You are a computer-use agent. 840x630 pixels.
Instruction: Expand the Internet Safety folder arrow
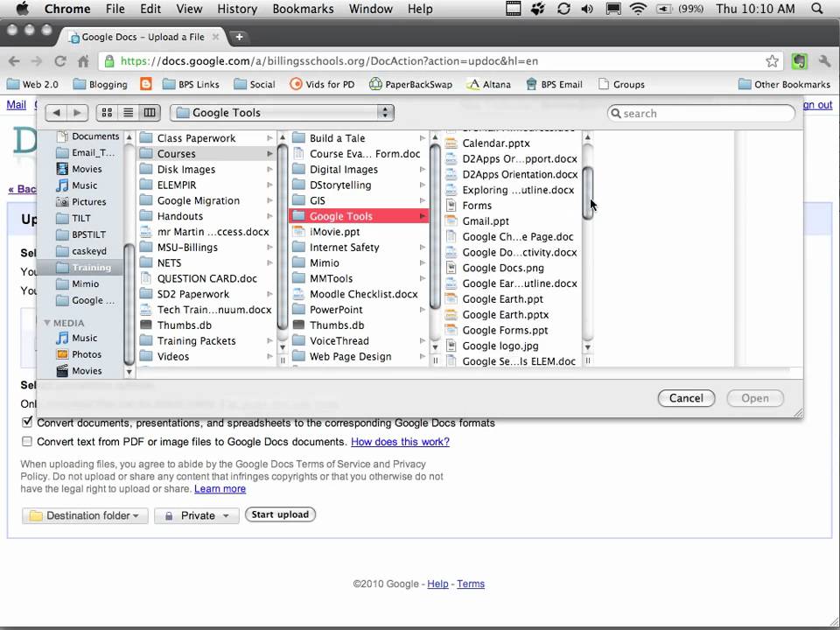tap(422, 248)
